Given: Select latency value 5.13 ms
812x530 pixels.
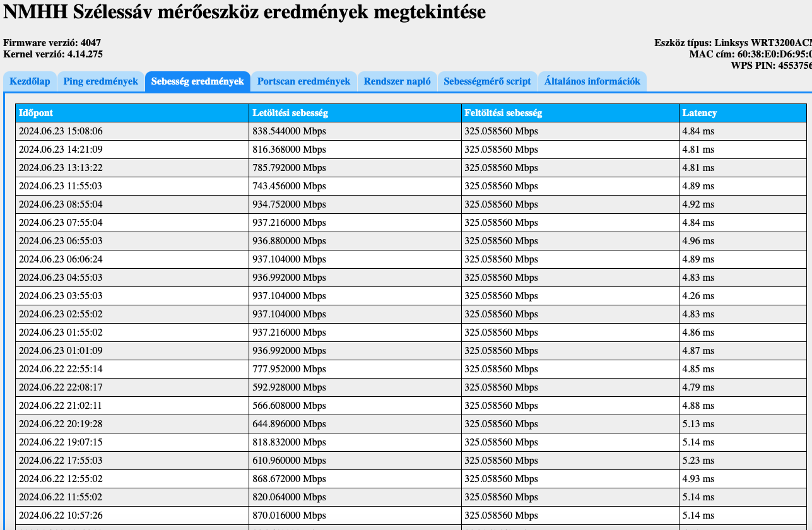Looking at the screenshot, I should point(698,424).
